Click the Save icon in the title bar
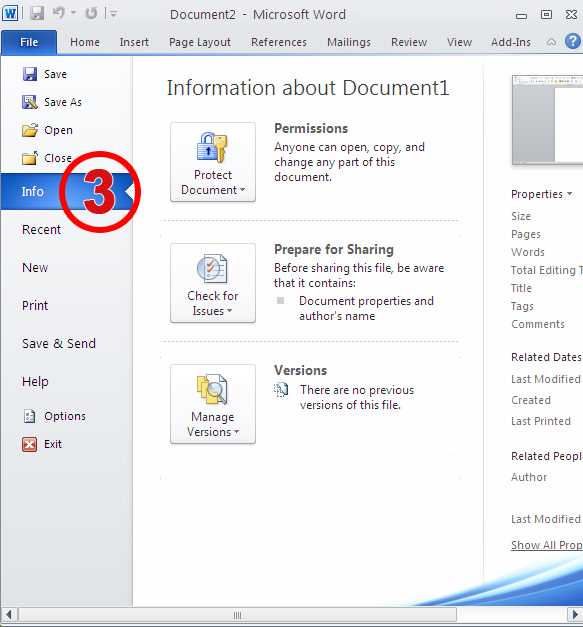The height and width of the screenshot is (627, 583). 37,14
